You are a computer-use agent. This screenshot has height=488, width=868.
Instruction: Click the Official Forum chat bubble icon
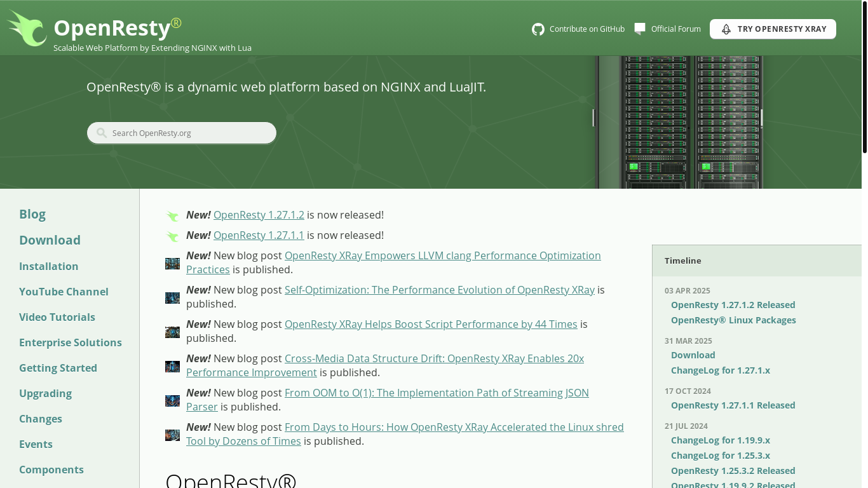pyautogui.click(x=640, y=29)
